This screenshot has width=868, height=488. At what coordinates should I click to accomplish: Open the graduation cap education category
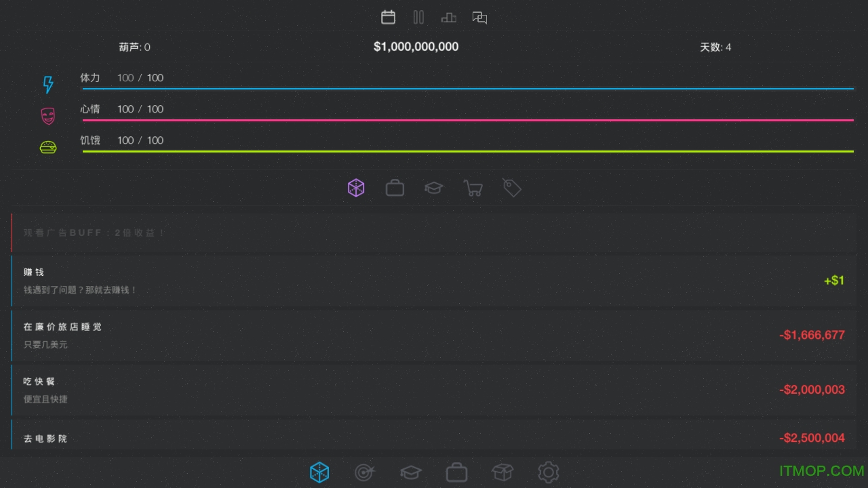tap(434, 188)
